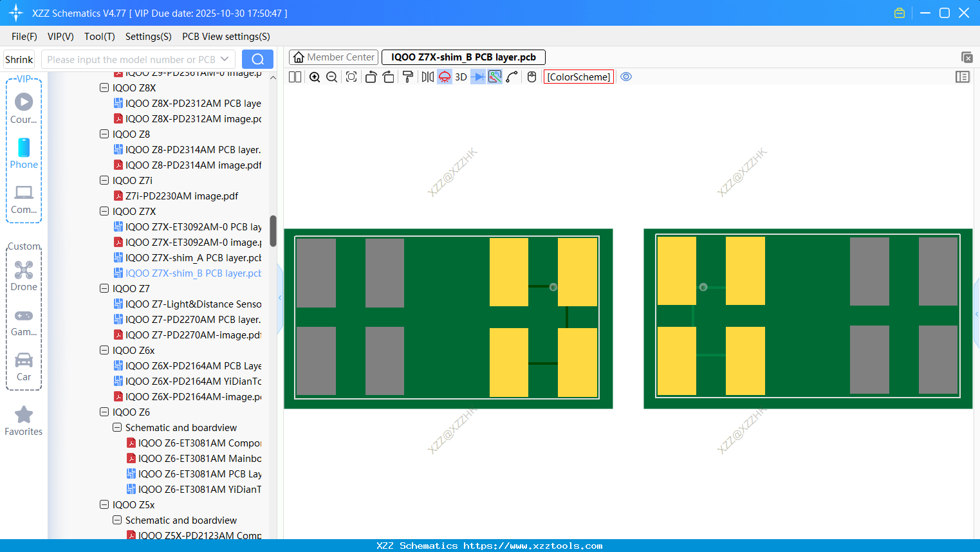The width and height of the screenshot is (980, 552).
Task: Open the ColorScheme selector
Action: pyautogui.click(x=578, y=77)
